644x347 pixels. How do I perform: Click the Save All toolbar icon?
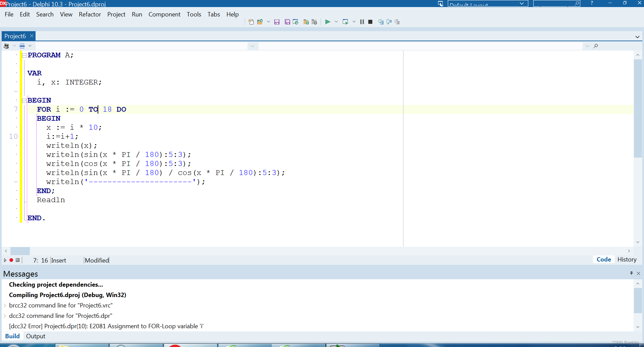click(287, 22)
